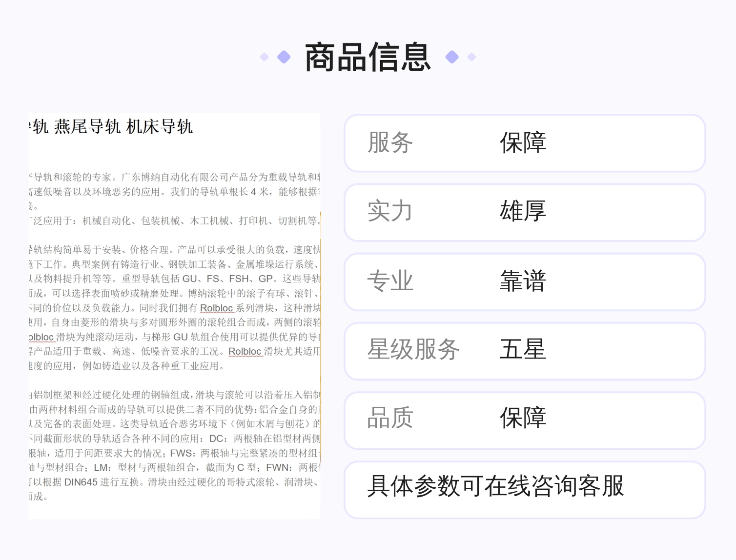This screenshot has height=560, width=736.
Task: Click 保障 value in the 服务 row
Action: (523, 143)
